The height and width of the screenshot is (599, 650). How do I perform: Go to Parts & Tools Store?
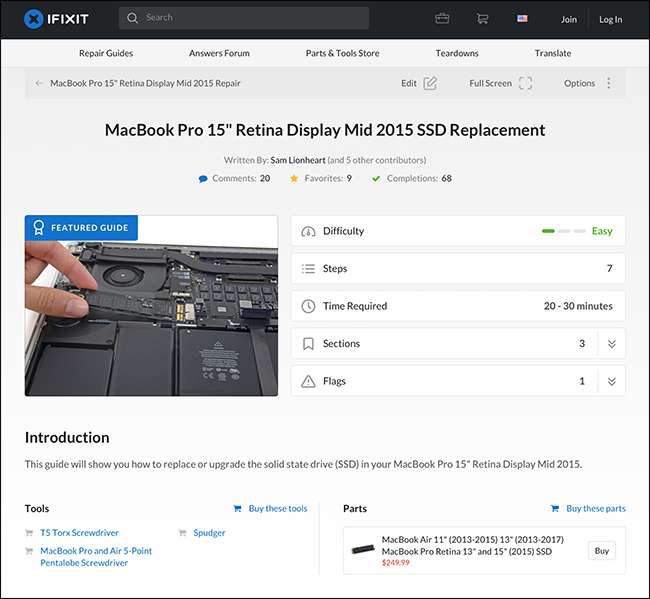[342, 53]
